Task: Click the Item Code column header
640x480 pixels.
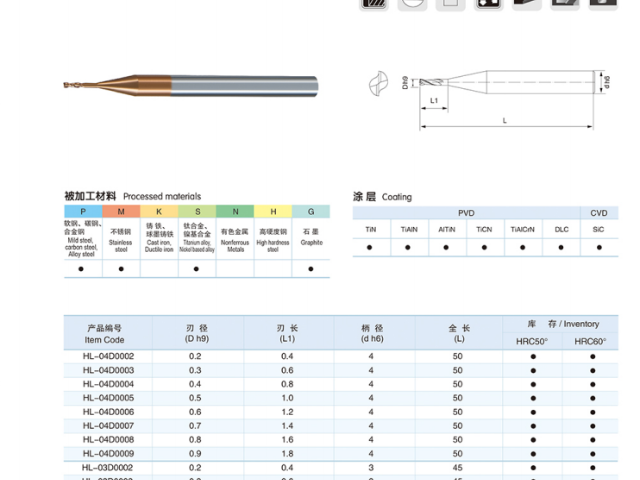Action: (104, 333)
